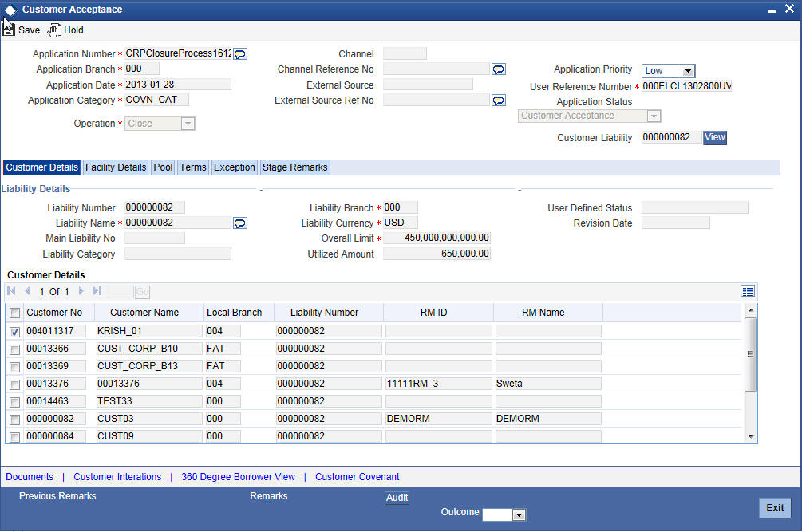Click View button next to Customer Liability
Viewport: 802px width, 532px height.
click(714, 137)
